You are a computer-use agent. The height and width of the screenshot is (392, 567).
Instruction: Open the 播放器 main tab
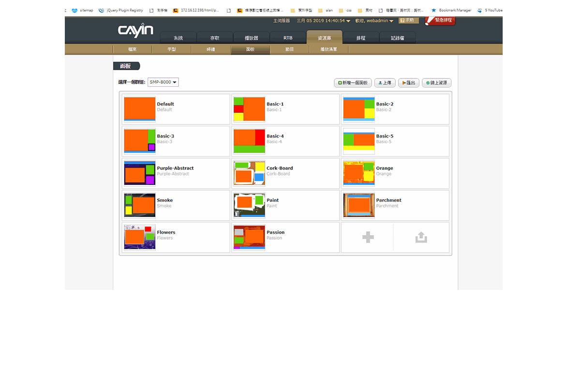[251, 38]
